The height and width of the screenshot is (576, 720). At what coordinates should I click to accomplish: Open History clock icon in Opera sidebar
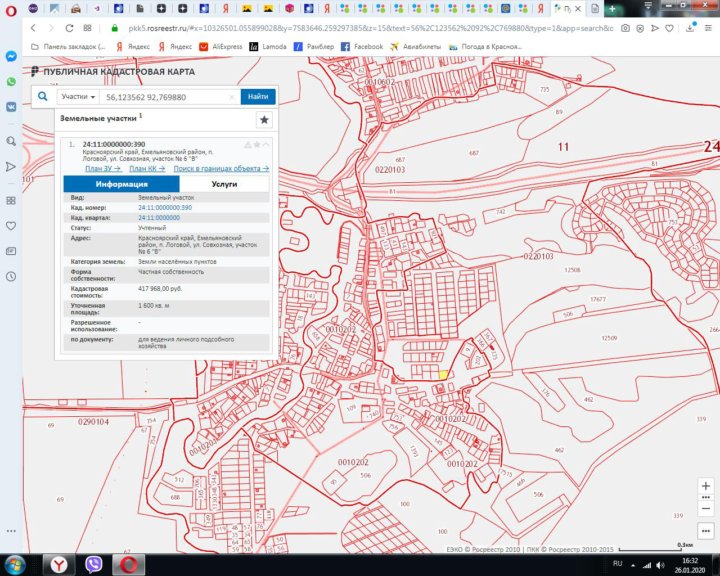[10, 275]
